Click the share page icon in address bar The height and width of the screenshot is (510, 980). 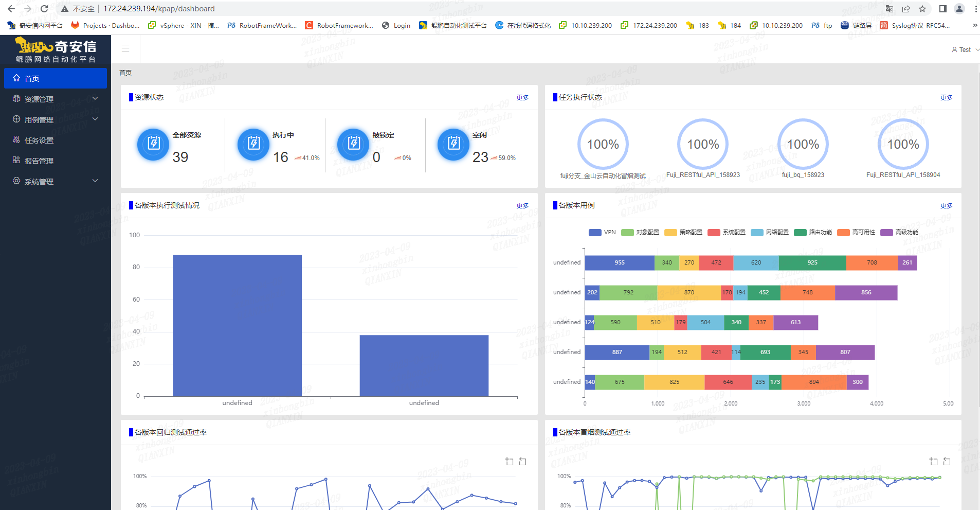click(906, 9)
